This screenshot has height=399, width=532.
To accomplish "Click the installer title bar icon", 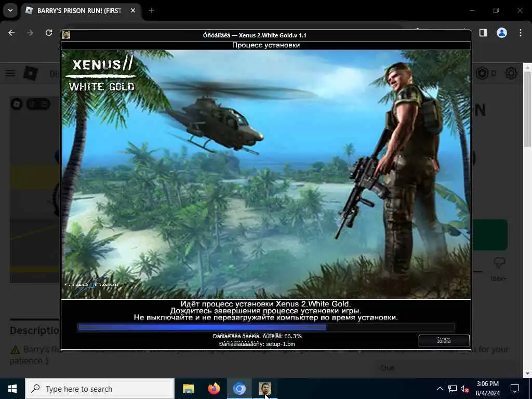I will click(66, 35).
